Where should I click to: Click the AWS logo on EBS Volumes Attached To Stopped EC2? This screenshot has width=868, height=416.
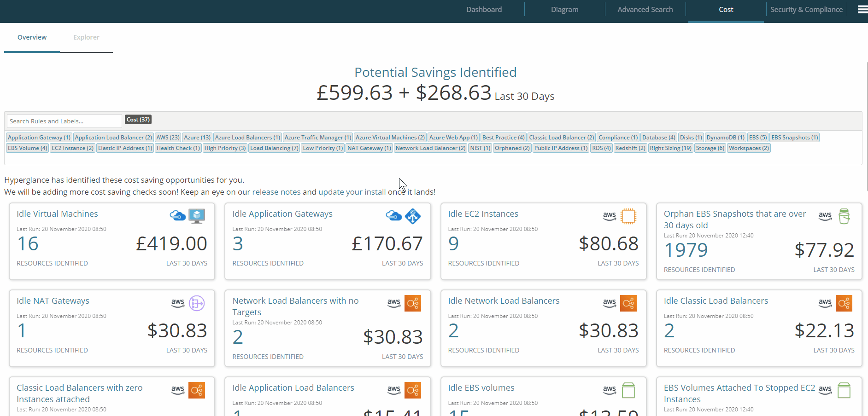coord(825,390)
